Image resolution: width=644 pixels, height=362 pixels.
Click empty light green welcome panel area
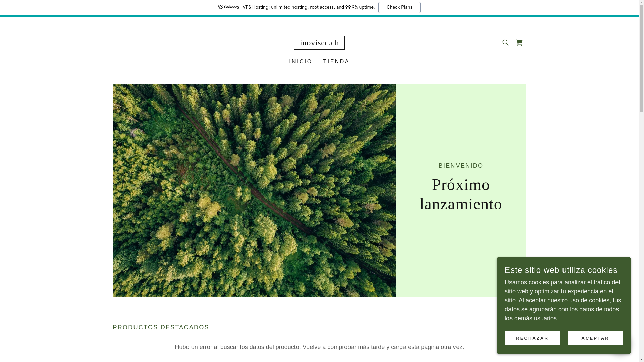(x=461, y=121)
